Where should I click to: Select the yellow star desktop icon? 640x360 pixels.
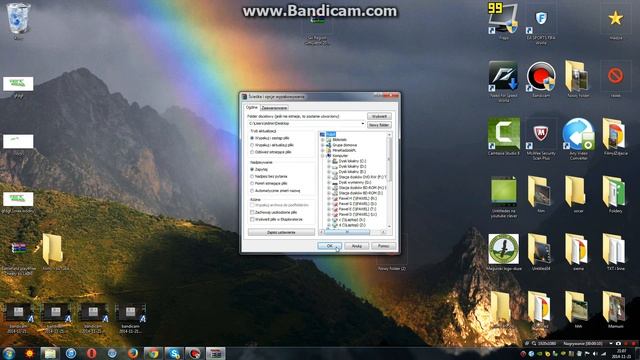(x=616, y=19)
